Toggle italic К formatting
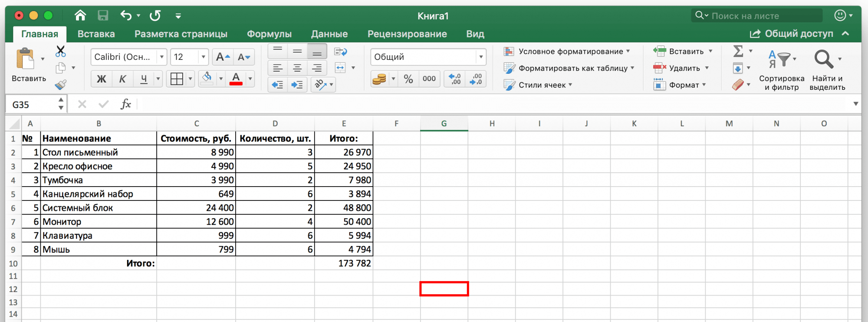This screenshot has height=322, width=868. (x=122, y=79)
